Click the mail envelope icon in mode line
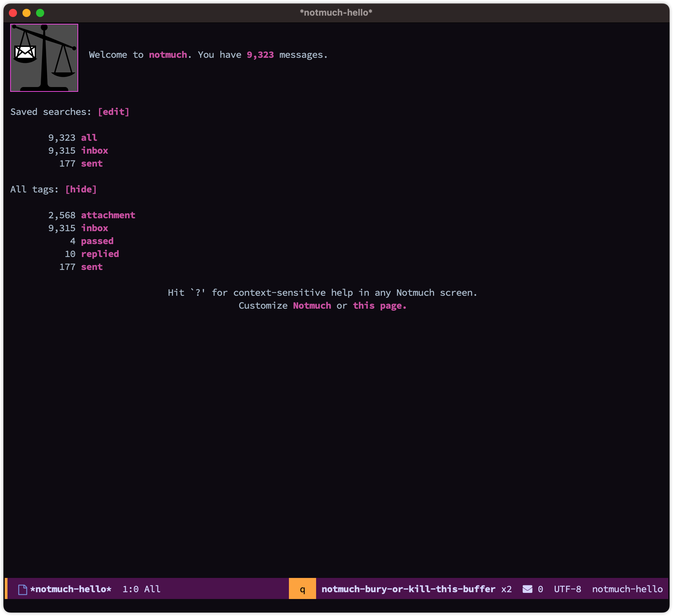The width and height of the screenshot is (673, 616). pyautogui.click(x=528, y=589)
